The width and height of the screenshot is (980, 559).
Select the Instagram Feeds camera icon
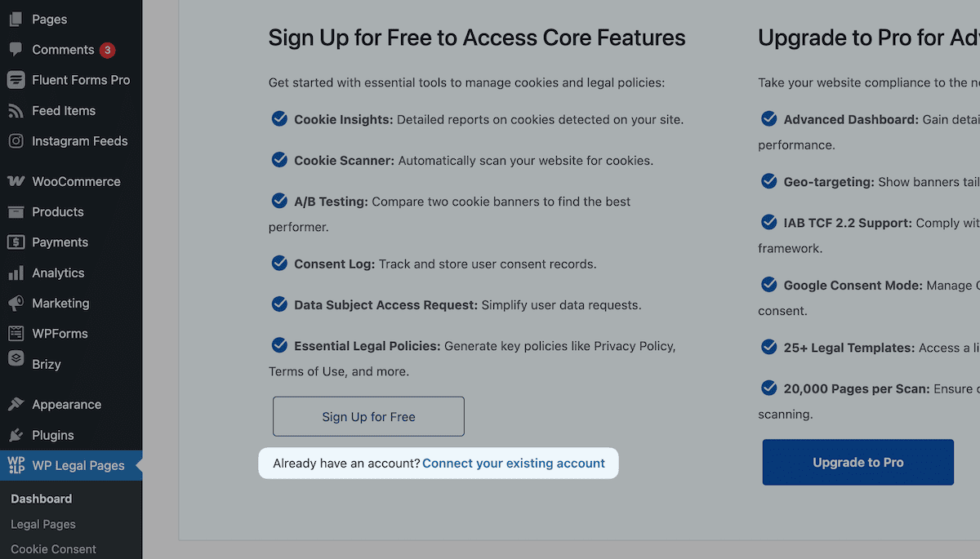pos(16,141)
